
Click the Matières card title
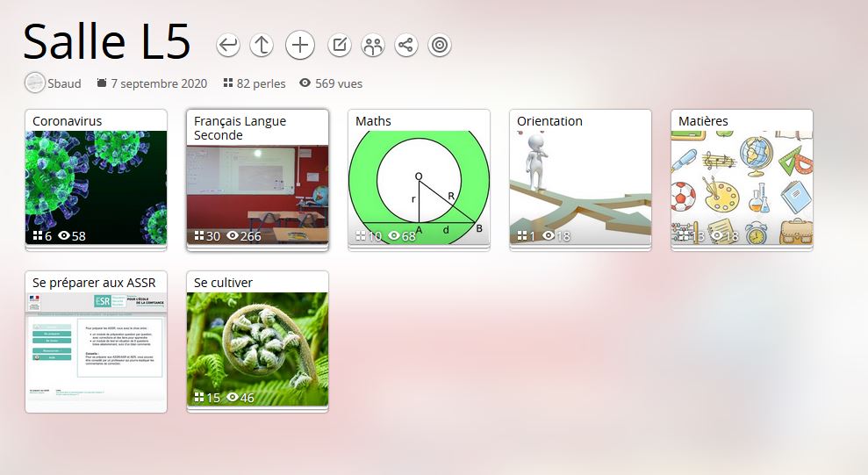[703, 121]
